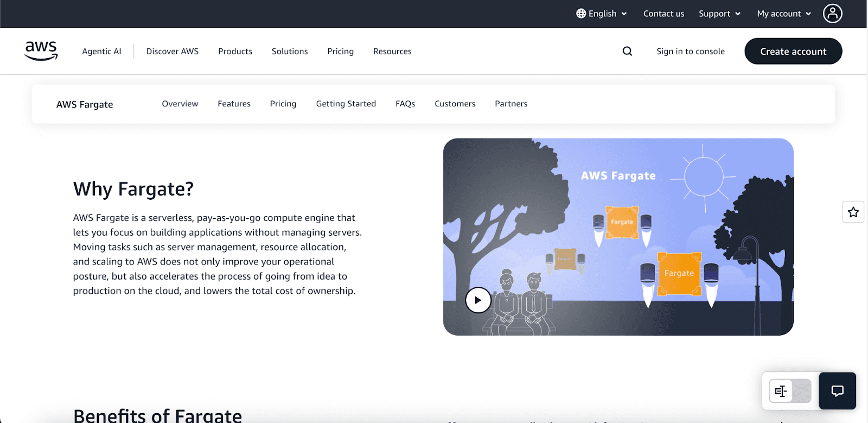Open the Resources menu
Viewport: 868px width, 423px height.
(392, 51)
